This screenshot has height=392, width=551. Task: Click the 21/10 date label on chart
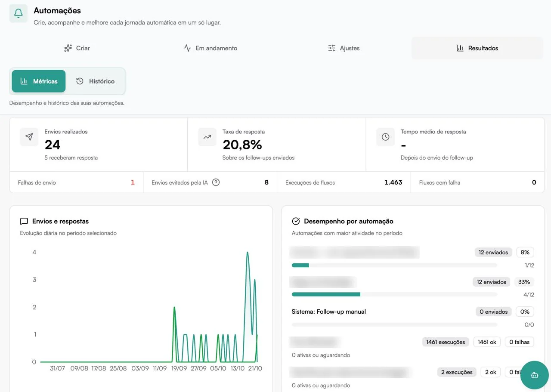click(x=255, y=369)
